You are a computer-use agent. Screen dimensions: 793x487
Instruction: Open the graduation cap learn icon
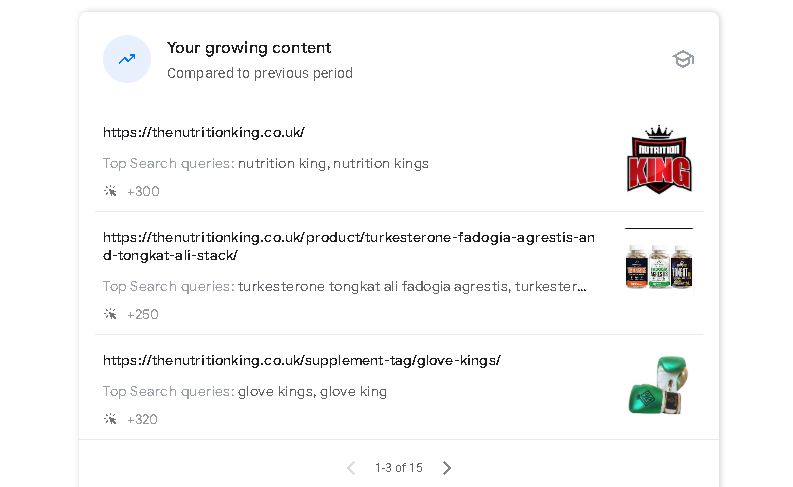683,59
